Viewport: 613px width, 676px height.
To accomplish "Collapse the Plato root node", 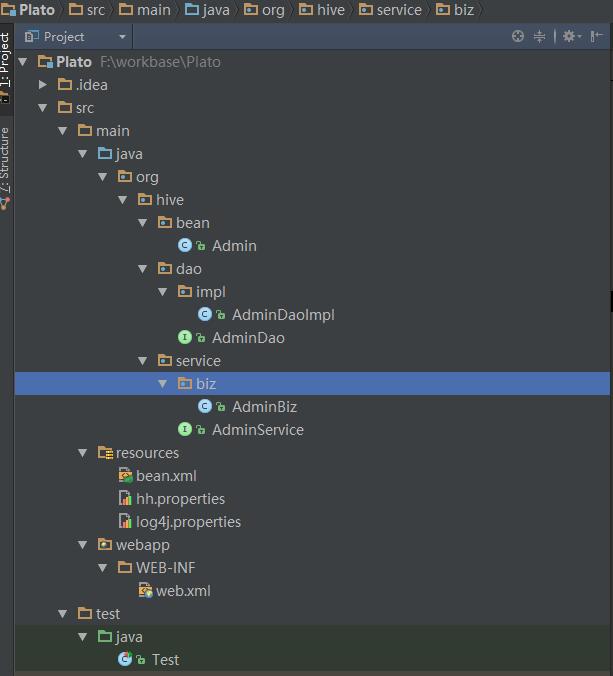I will 23,62.
